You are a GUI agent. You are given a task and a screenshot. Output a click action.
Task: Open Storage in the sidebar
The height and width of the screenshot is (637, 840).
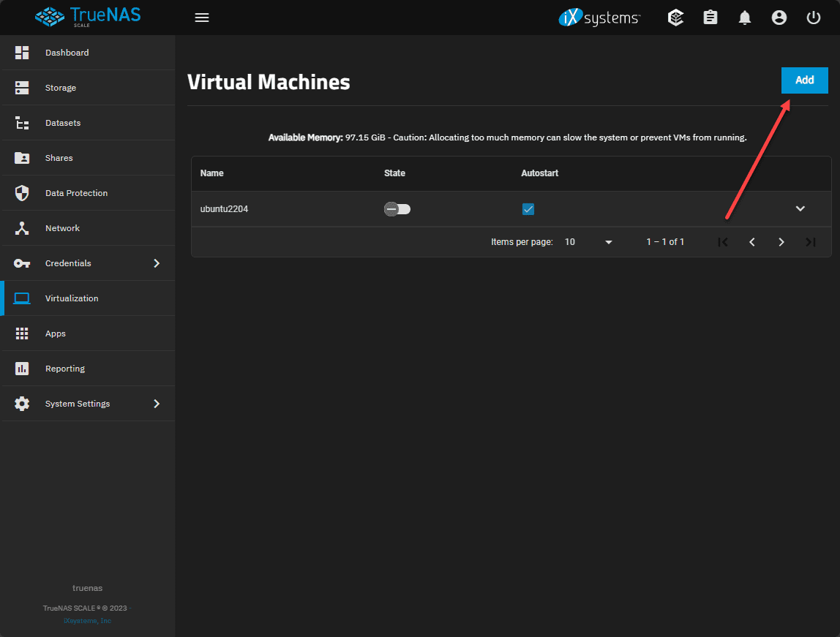(x=61, y=88)
